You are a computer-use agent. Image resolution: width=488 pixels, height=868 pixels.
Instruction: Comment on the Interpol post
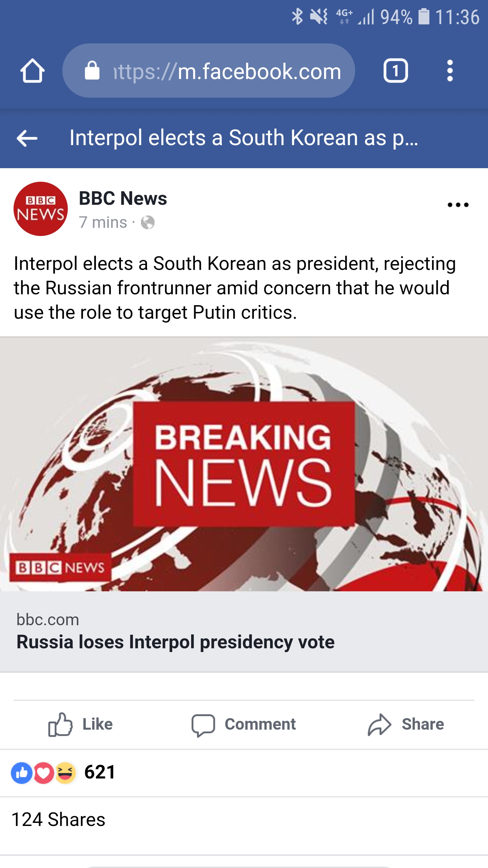coord(244,725)
